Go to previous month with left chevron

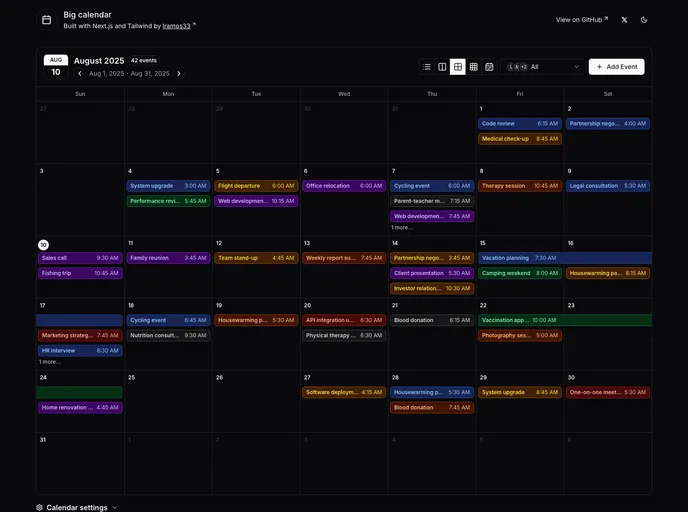tap(79, 74)
